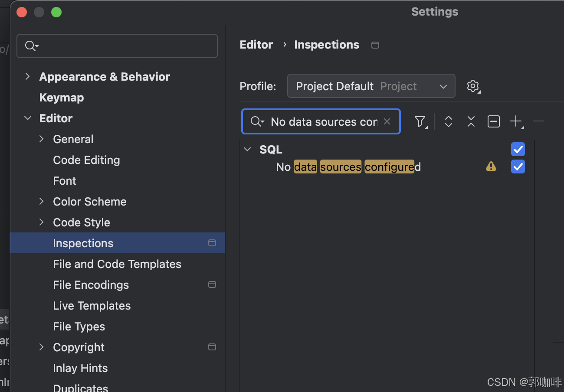The height and width of the screenshot is (392, 564).
Task: Click the project-level marker beside Inspections breadcrumb
Action: pyautogui.click(x=375, y=45)
